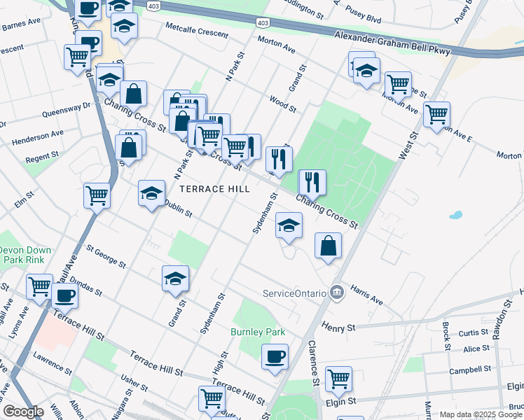Image resolution: width=524 pixels, height=420 pixels.
Task: Click the school marker right of Sydenham St label
Action: [x=288, y=225]
